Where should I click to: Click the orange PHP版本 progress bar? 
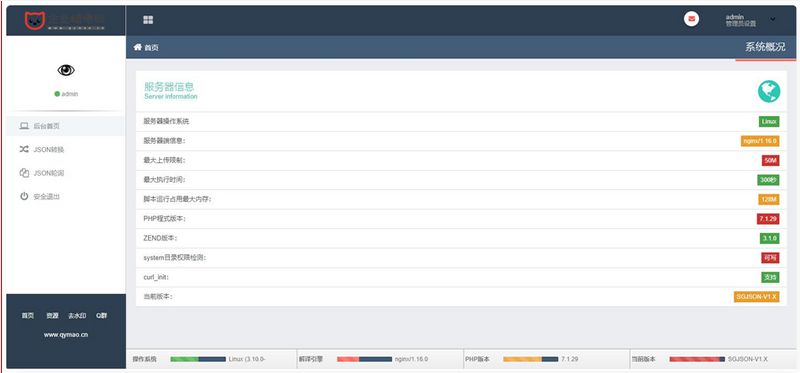pyautogui.click(x=531, y=359)
